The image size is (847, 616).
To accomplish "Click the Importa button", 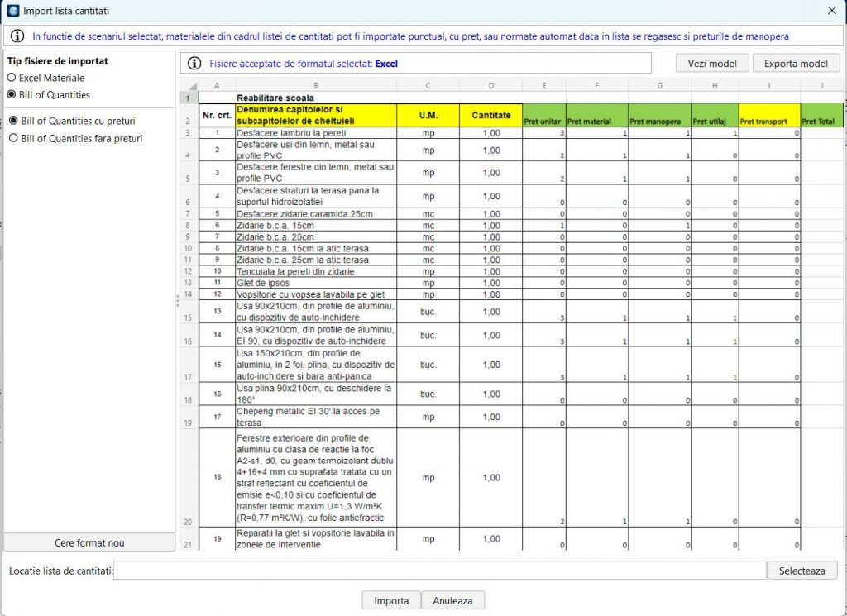I will point(391,600).
